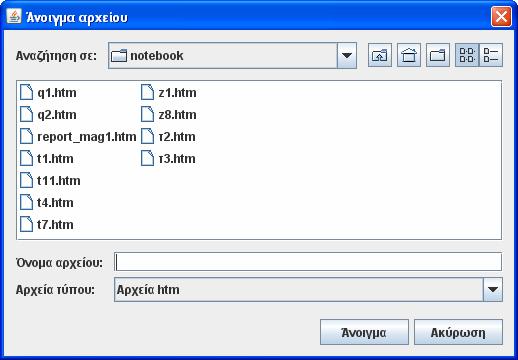Click the notebook folder icon in combo box
518x360 pixels.
[119, 56]
